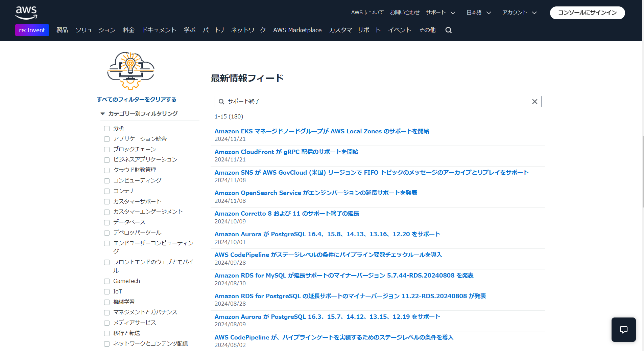Open the サポート dropdown in header
Screen dimensions: 644x351
[x=440, y=13]
